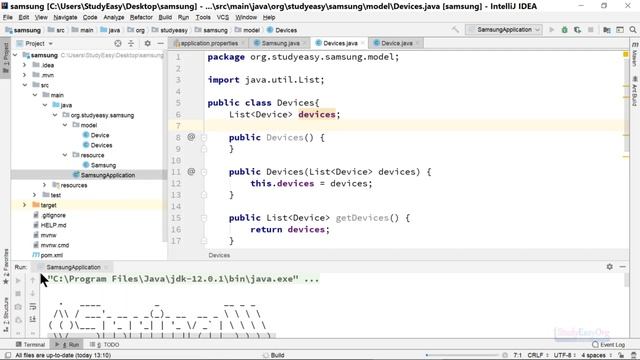Collapse the samsung project root
This screenshot has width=640, height=360.
pos(15,55)
